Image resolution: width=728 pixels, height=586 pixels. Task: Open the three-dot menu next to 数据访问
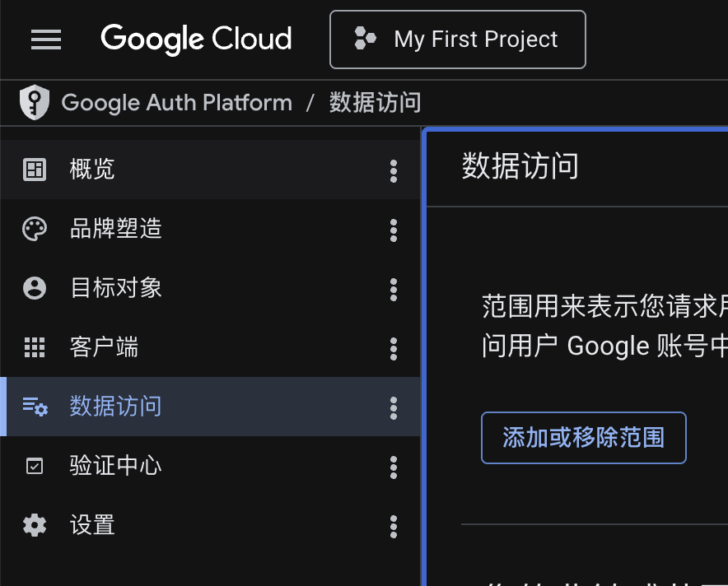click(x=394, y=407)
